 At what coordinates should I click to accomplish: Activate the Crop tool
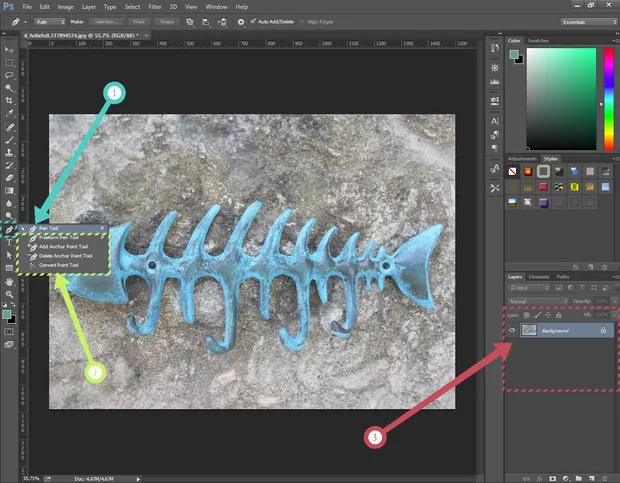pyautogui.click(x=9, y=101)
